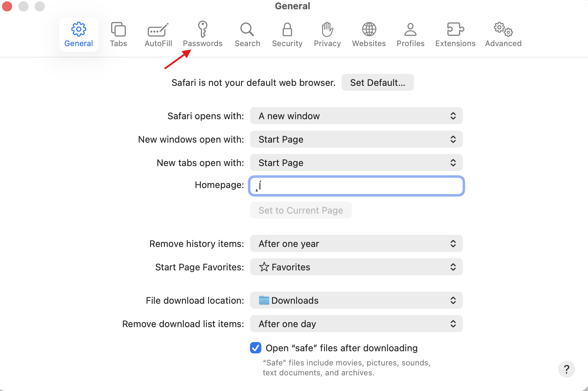Open the help question mark button
Viewport: 588px width, 391px height.
pyautogui.click(x=566, y=369)
